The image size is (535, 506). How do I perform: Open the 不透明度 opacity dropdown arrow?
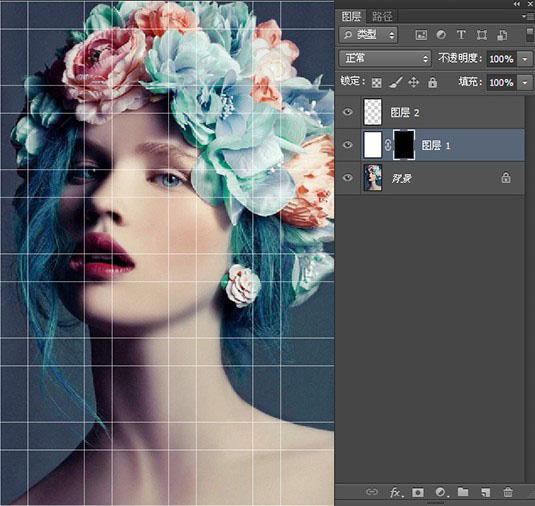click(525, 59)
